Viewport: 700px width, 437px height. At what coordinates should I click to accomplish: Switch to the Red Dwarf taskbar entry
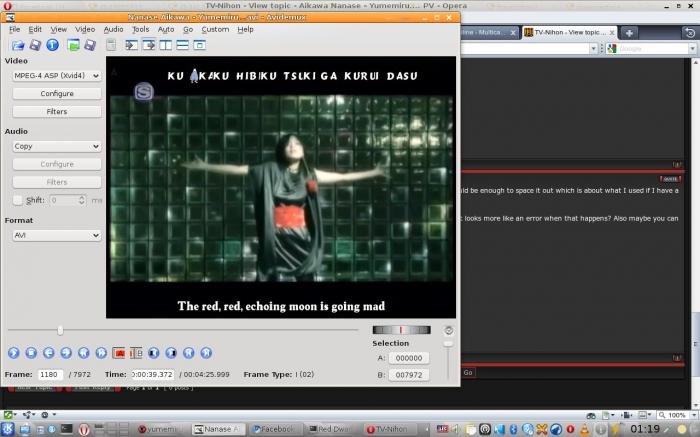point(331,429)
